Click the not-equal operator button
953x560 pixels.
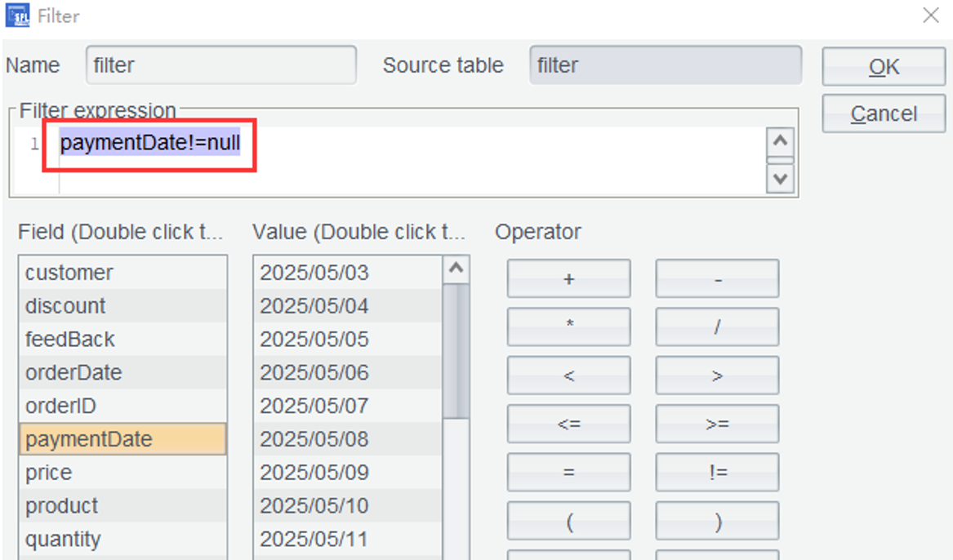tap(717, 472)
